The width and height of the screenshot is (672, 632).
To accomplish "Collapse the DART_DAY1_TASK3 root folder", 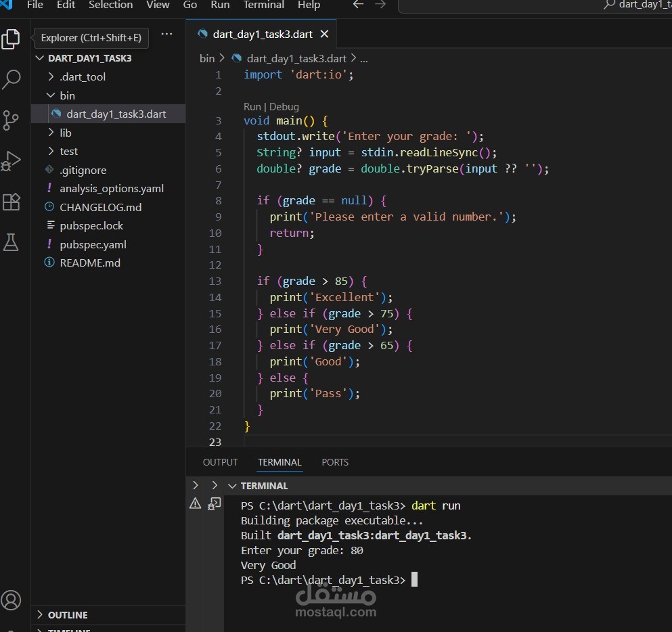I will pos(40,58).
